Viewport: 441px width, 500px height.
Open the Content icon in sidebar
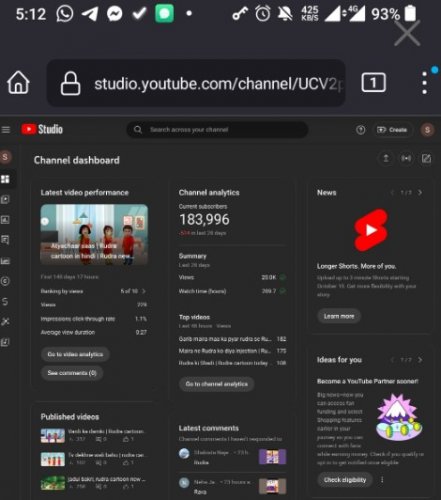click(x=5, y=199)
